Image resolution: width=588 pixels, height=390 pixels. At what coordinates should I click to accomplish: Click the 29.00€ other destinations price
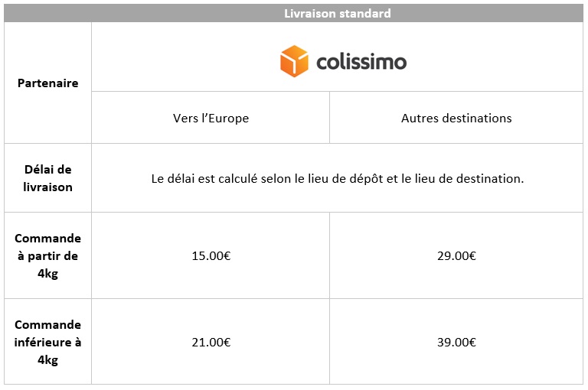tap(456, 256)
